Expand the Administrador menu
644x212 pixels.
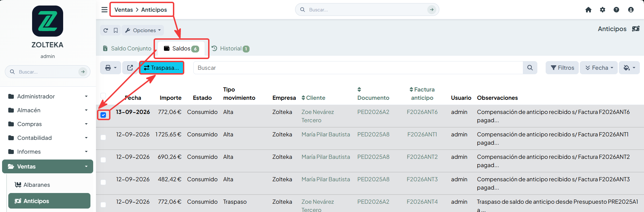pos(48,96)
